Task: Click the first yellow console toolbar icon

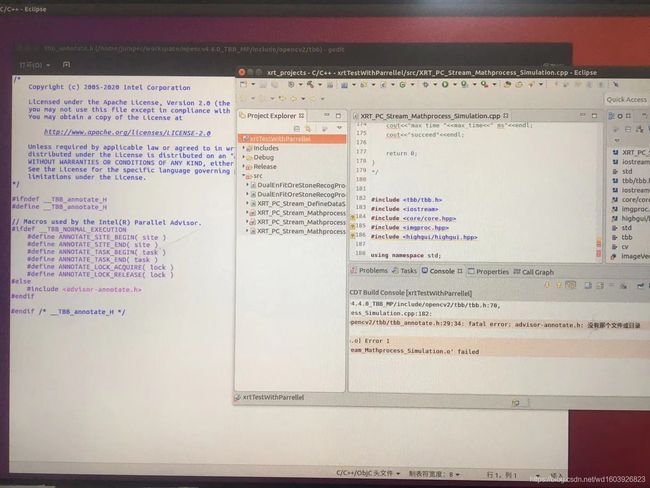Action: click(548, 285)
